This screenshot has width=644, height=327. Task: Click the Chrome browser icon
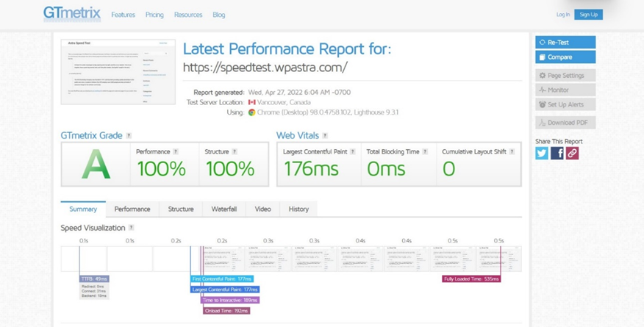coord(251,112)
